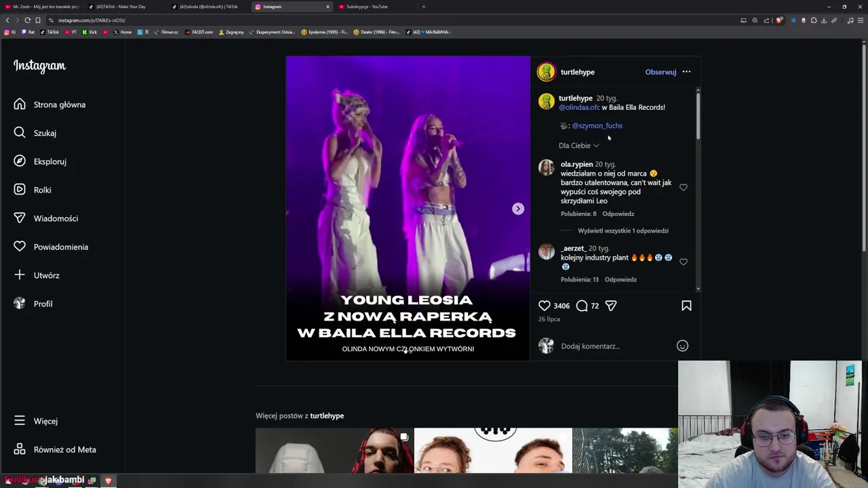The image size is (868, 488).
Task: Open the Kick bookmark
Action: pos(90,32)
